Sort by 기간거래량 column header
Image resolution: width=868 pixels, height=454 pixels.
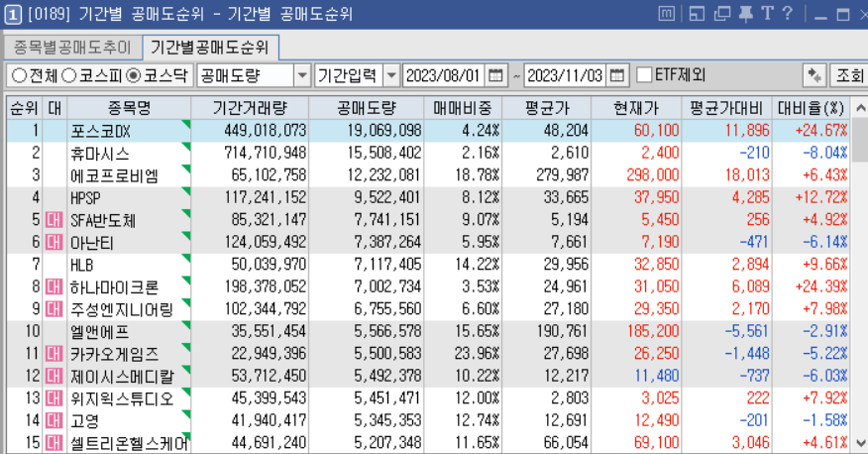point(250,108)
